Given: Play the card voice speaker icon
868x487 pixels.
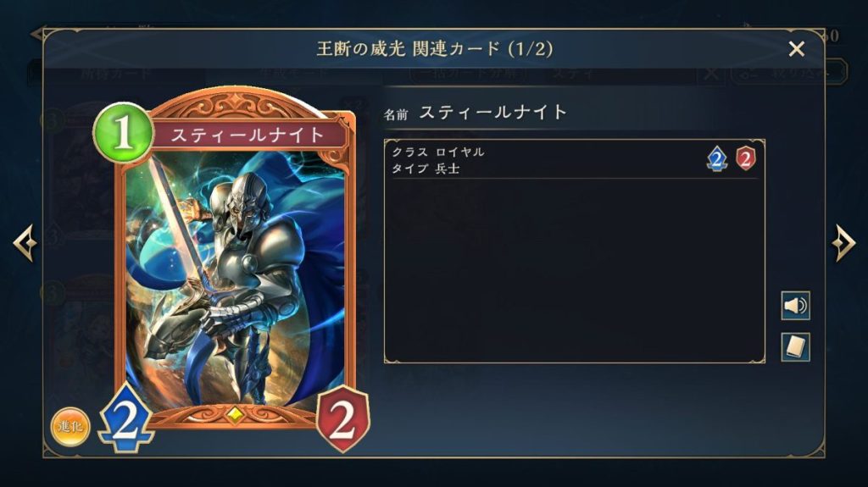Looking at the screenshot, I should (795, 306).
